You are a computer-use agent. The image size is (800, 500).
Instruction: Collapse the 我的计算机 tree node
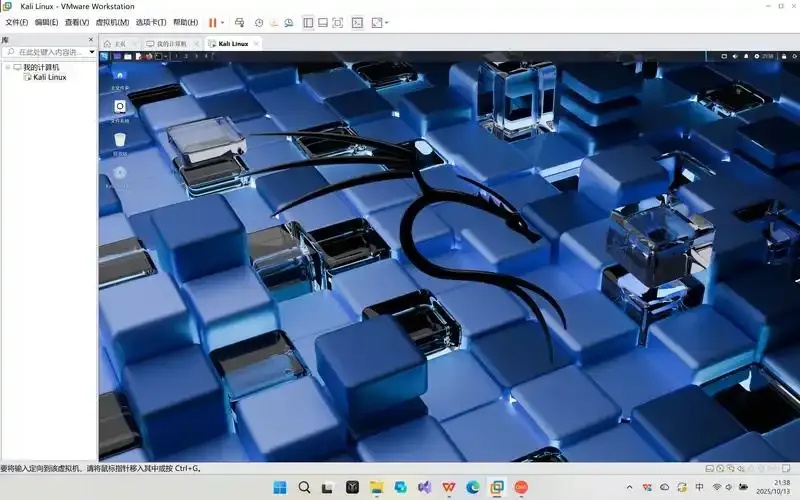click(x=8, y=67)
